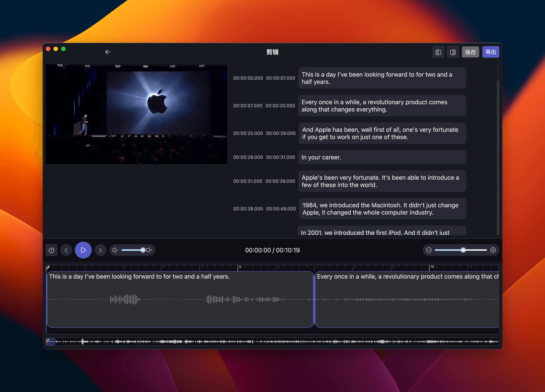545x392 pixels.
Task: Edit subtitle "And Apple has been, well first of all"
Action: pyautogui.click(x=382, y=133)
